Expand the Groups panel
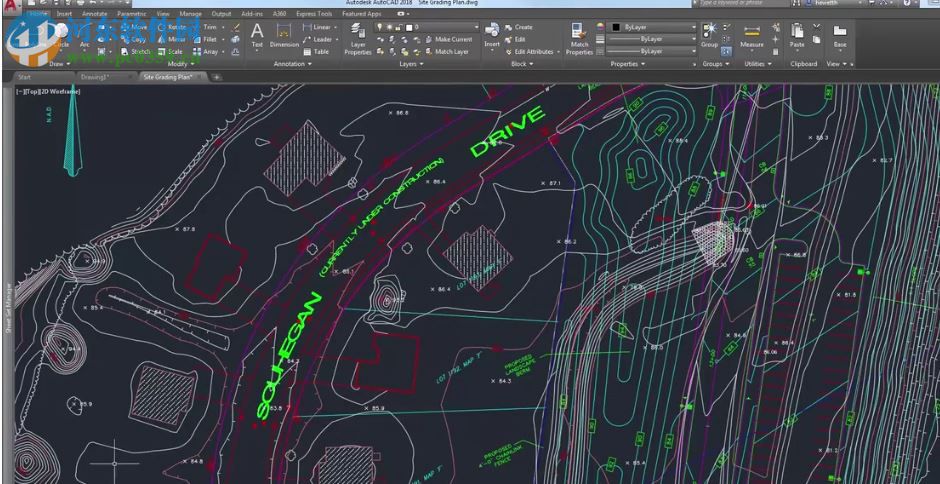Image resolution: width=940 pixels, height=484 pixels. coord(716,64)
